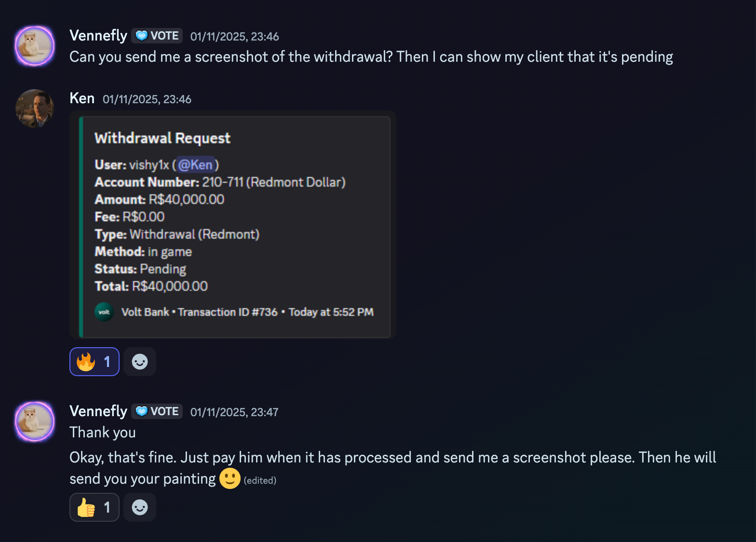
Task: Open the @Ken mention in the embed
Action: coord(195,164)
